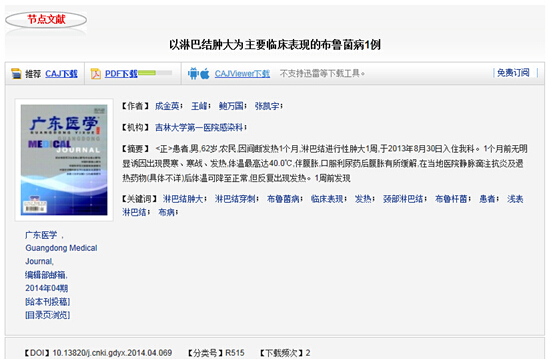
Task: Open the CAJ下载 link
Action: [x=61, y=74]
